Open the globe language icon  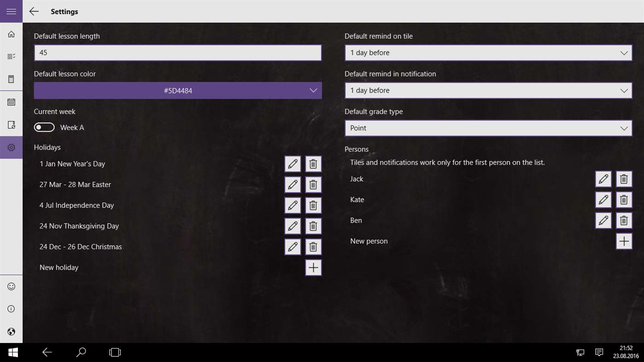click(11, 332)
